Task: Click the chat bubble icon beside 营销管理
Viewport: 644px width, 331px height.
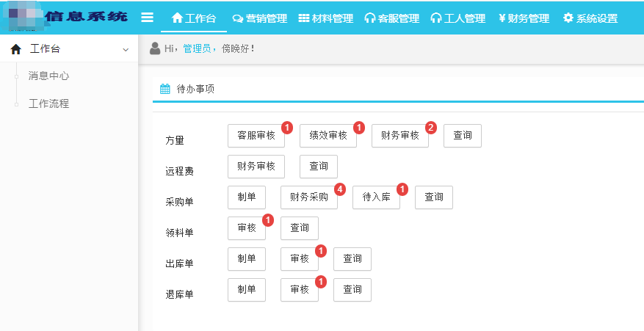Action: 238,18
